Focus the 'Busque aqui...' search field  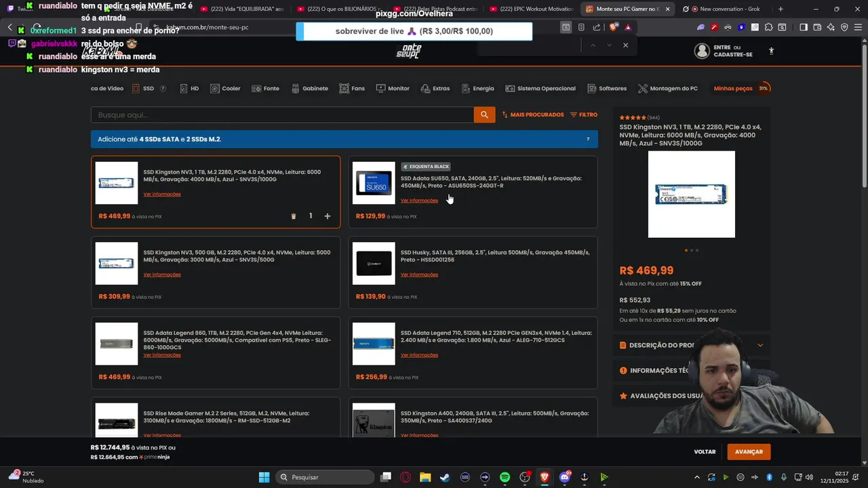282,115
